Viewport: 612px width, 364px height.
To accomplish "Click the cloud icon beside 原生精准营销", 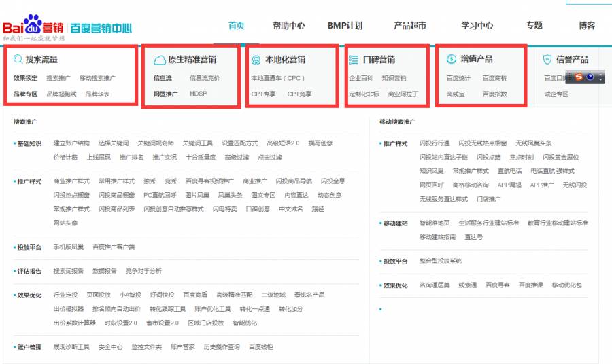I will click(160, 60).
